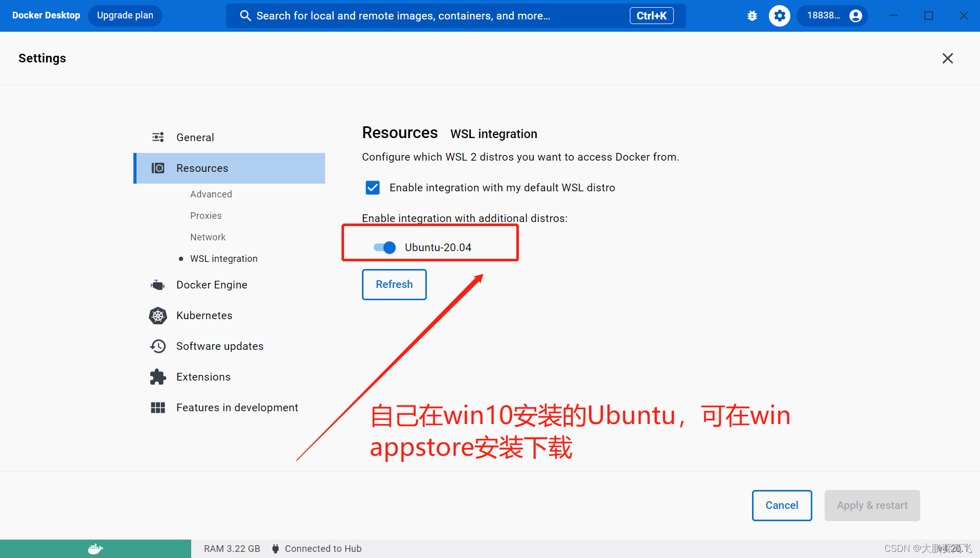Viewport: 980px width, 558px height.
Task: Click the General sliders icon
Action: tap(158, 137)
